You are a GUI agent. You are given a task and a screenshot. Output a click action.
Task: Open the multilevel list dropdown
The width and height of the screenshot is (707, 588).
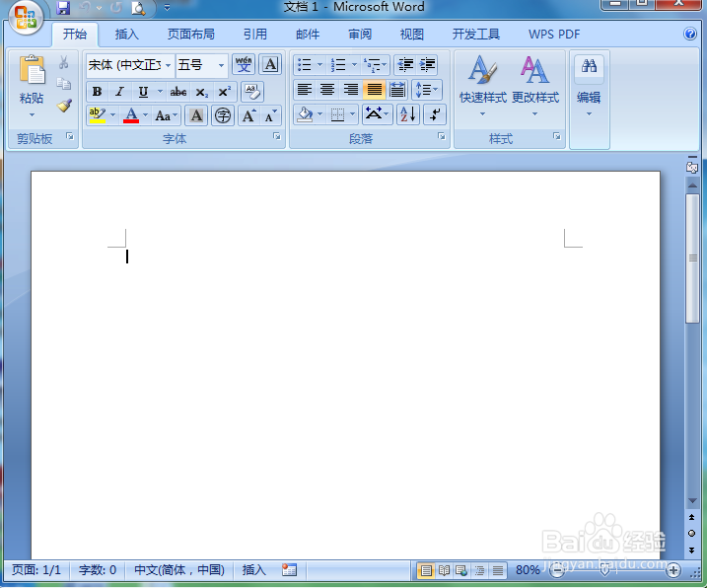point(376,65)
